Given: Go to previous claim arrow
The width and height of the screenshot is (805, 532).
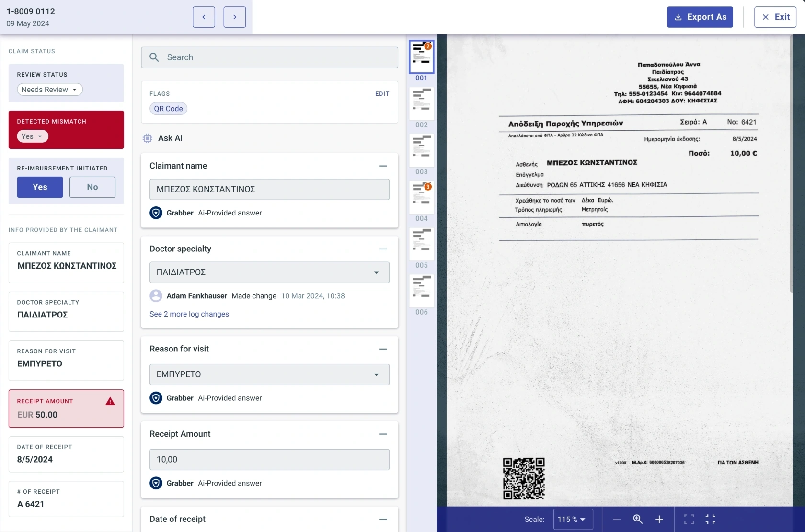Looking at the screenshot, I should coord(204,17).
